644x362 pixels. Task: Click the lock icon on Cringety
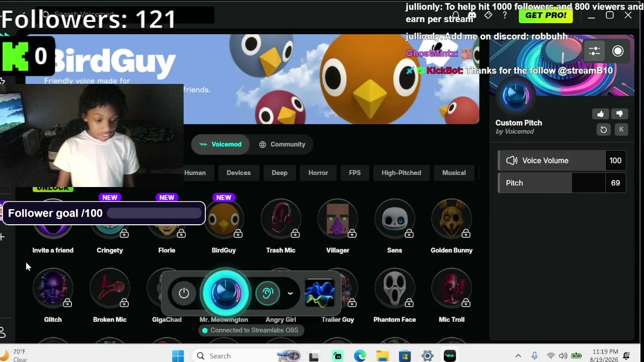pos(124,234)
